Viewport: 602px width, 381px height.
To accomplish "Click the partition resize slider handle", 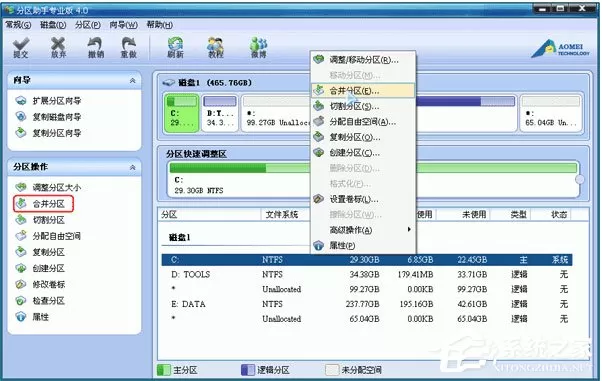I will [x=579, y=179].
